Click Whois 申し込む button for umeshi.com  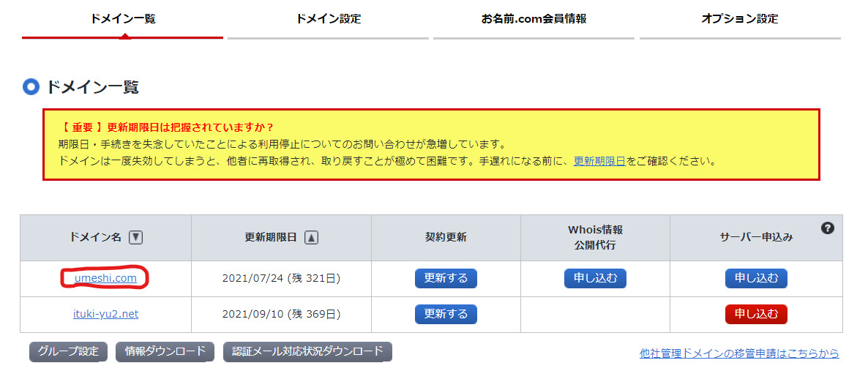point(595,278)
